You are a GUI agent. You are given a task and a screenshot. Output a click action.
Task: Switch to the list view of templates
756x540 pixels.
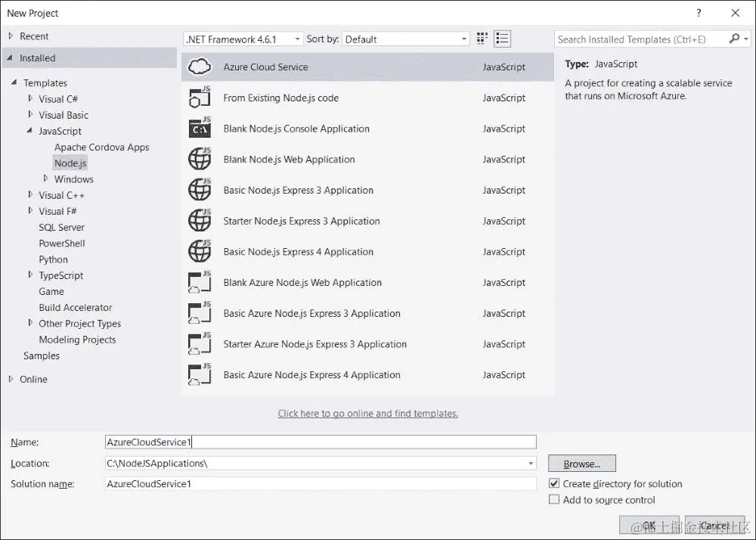[x=502, y=39]
